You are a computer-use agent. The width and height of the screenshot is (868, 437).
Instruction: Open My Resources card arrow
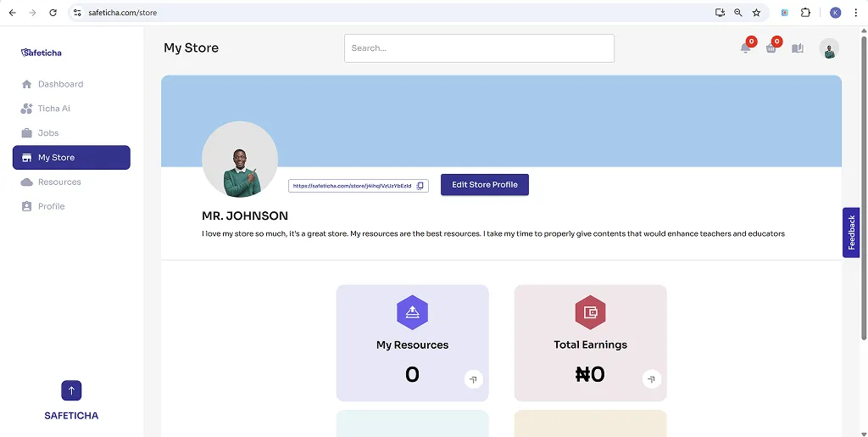473,379
